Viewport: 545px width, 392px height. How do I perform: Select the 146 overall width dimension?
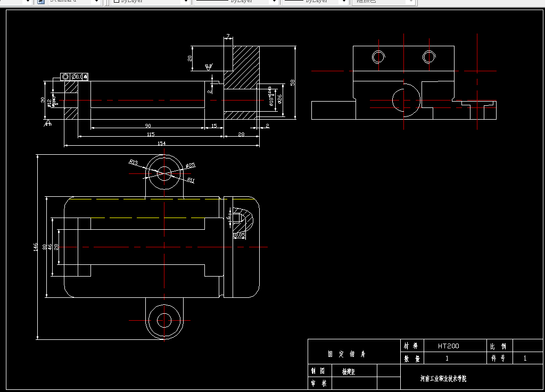pyautogui.click(x=35, y=247)
